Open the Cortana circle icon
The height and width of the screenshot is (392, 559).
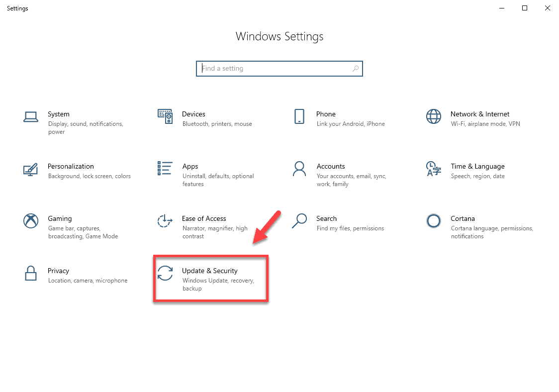pos(434,221)
